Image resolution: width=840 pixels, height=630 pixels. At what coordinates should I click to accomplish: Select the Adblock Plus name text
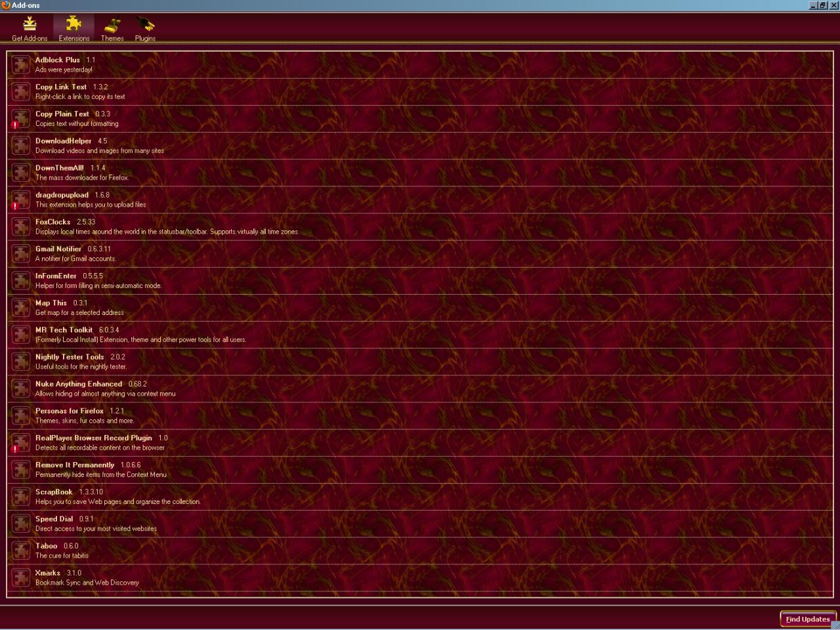(x=58, y=60)
